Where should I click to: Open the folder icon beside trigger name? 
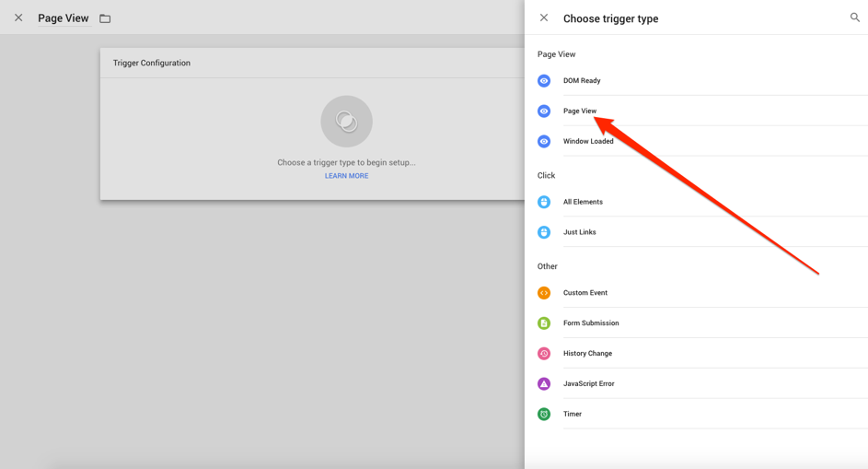click(105, 18)
